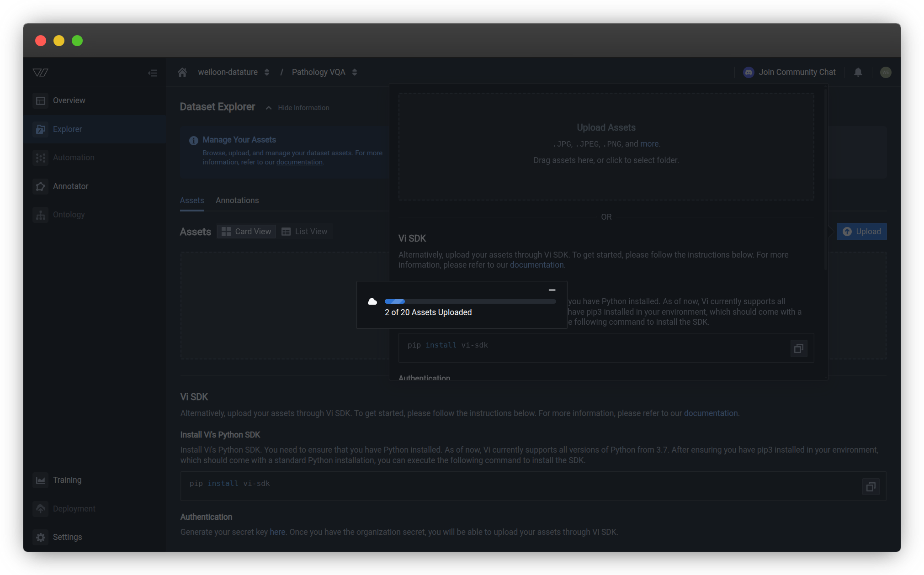Open the Vi SDK documentation link
Image resolution: width=924 pixels, height=575 pixels.
(537, 264)
